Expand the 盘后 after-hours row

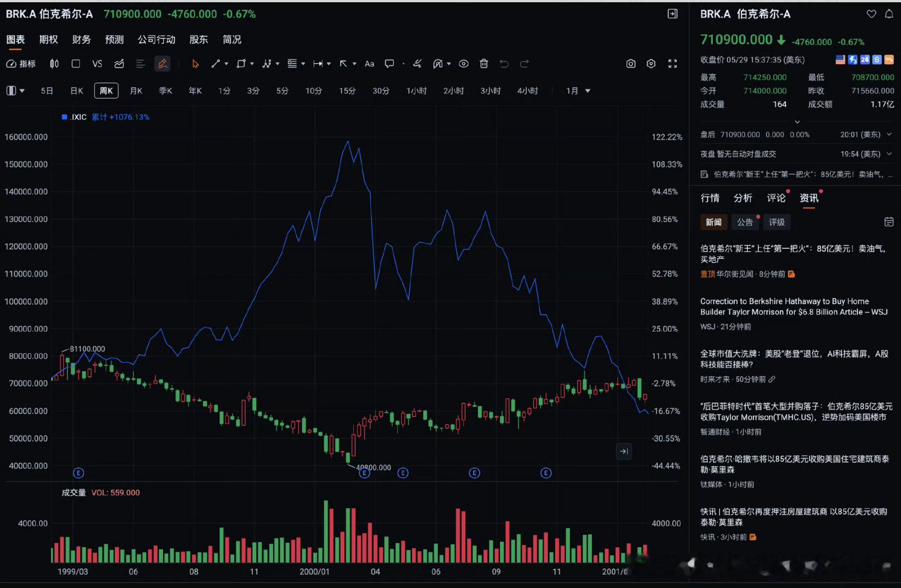(889, 134)
